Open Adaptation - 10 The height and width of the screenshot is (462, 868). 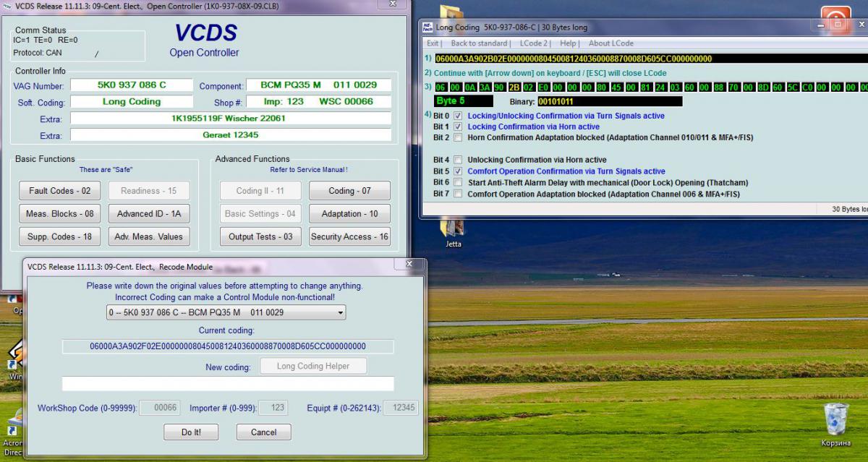point(349,214)
